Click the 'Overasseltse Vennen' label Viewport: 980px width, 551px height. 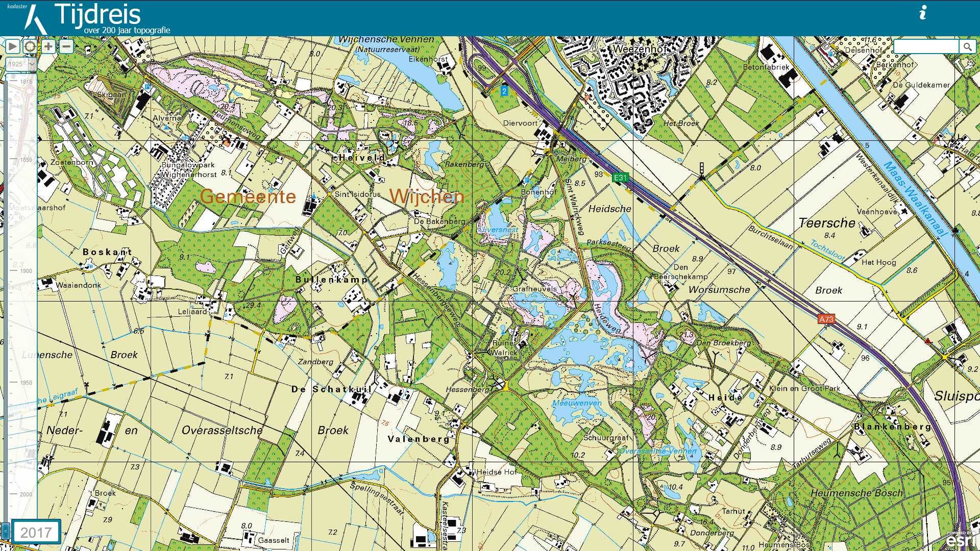657,451
